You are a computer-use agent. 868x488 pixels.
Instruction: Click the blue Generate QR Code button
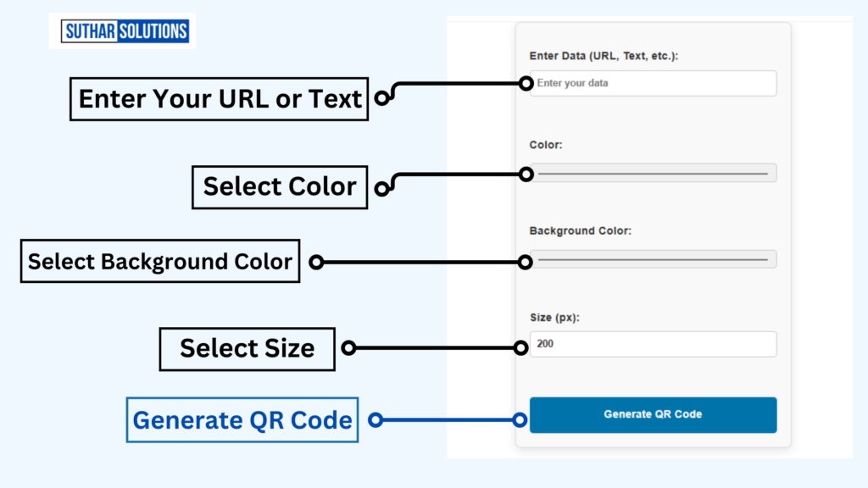click(654, 414)
